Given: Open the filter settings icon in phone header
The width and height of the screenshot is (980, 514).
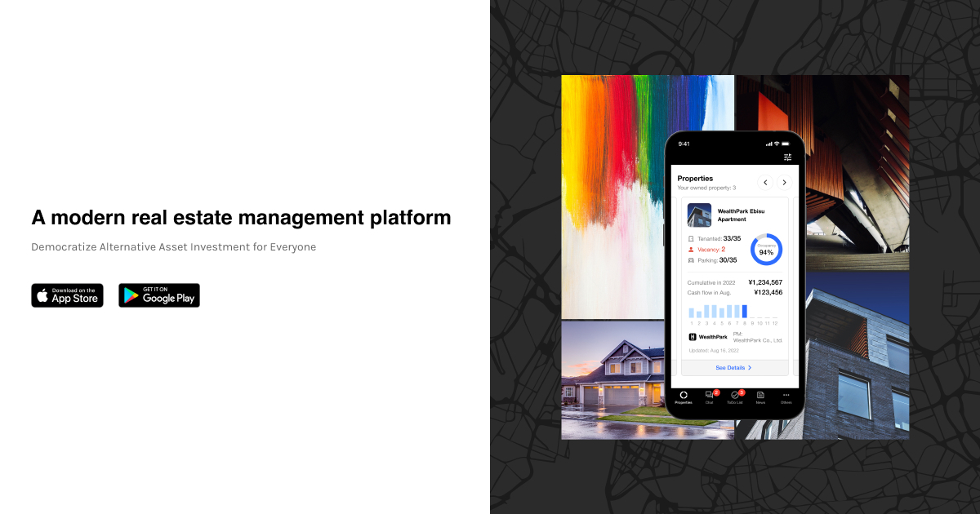Looking at the screenshot, I should coord(787,157).
